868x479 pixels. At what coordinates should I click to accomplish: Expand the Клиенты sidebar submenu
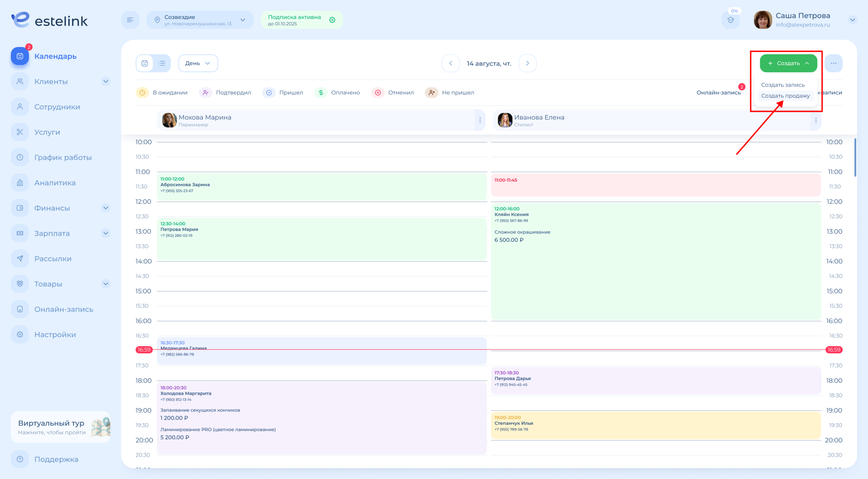click(x=106, y=81)
